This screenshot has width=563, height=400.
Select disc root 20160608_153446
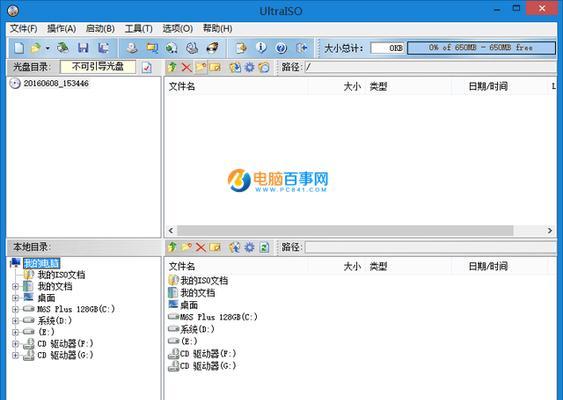56,83
